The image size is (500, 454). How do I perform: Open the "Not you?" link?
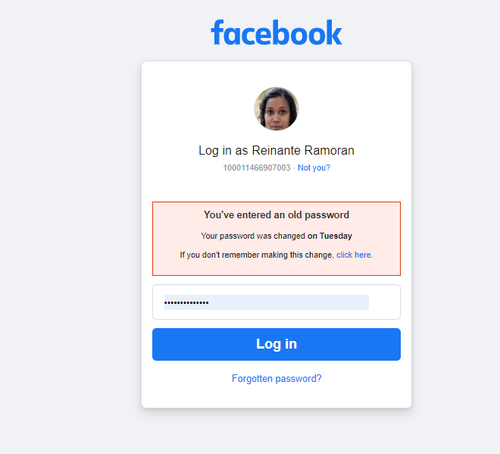coord(314,168)
